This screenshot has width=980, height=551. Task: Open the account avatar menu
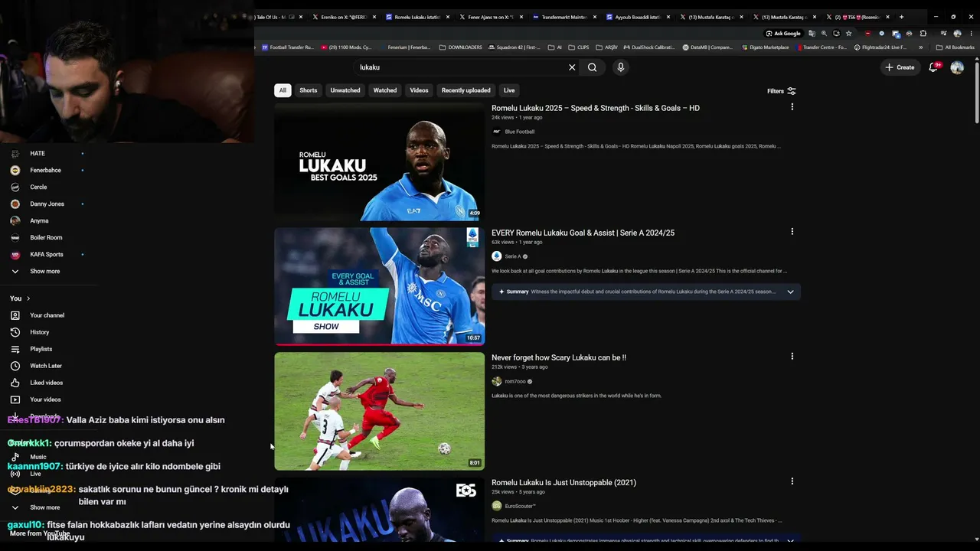point(957,67)
